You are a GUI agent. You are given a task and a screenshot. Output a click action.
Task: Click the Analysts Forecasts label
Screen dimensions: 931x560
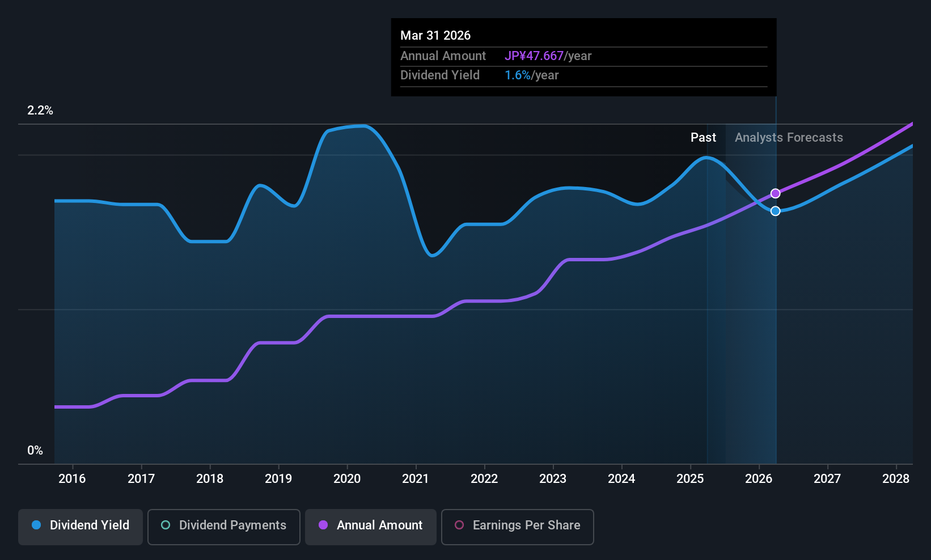pos(789,138)
